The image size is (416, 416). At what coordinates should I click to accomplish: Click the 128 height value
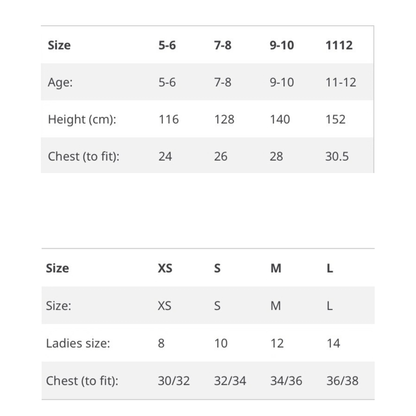click(x=224, y=119)
